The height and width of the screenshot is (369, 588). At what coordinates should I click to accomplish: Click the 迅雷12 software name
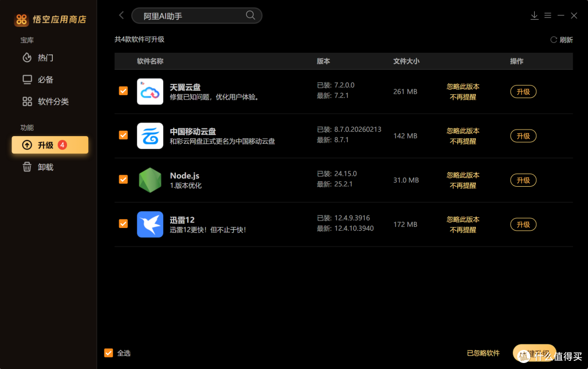coord(182,220)
